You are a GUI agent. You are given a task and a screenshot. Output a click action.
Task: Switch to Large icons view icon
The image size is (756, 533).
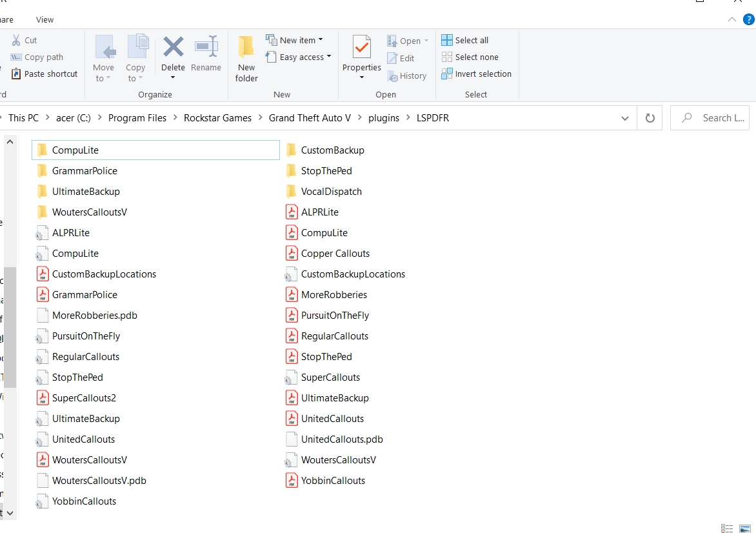(x=745, y=528)
